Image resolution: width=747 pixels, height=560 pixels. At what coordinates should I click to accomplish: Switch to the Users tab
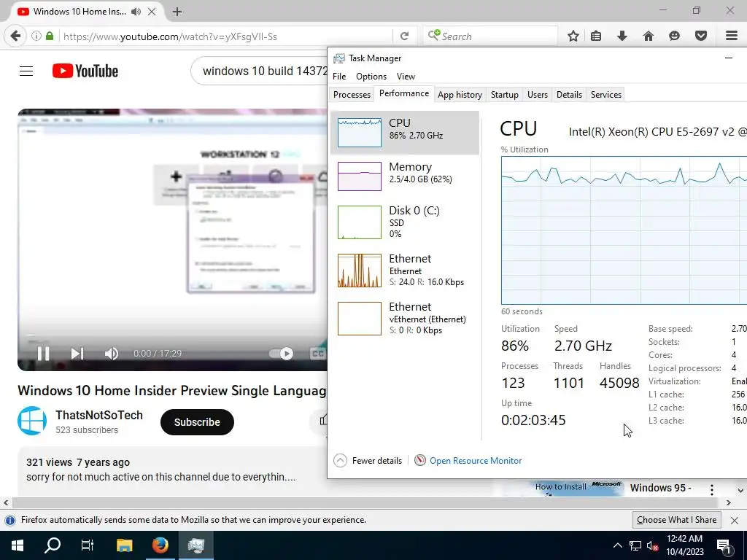pos(538,94)
